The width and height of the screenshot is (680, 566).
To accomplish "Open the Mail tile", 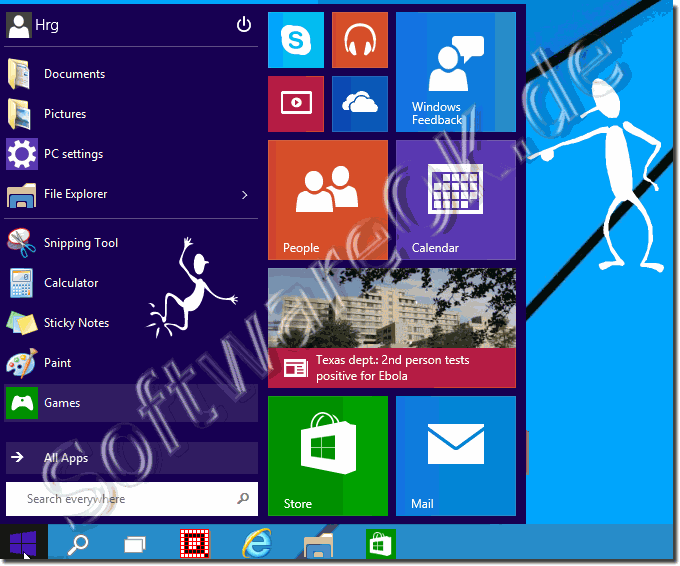I will [456, 456].
